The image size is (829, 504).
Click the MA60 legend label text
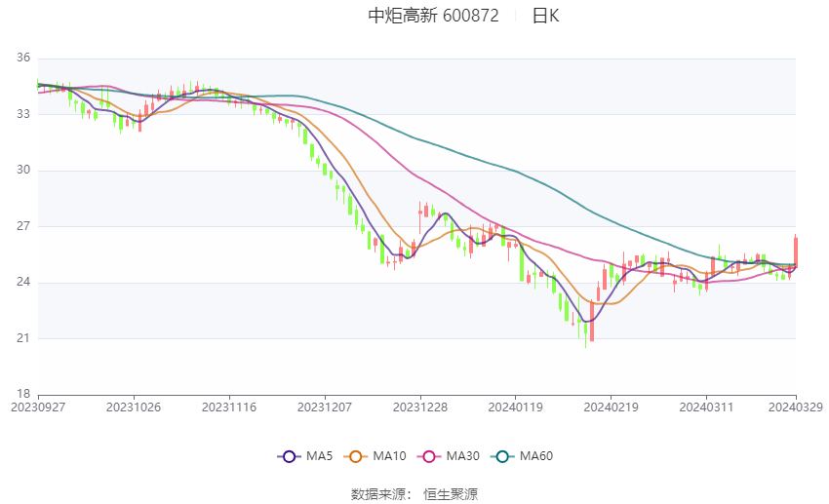tap(536, 456)
